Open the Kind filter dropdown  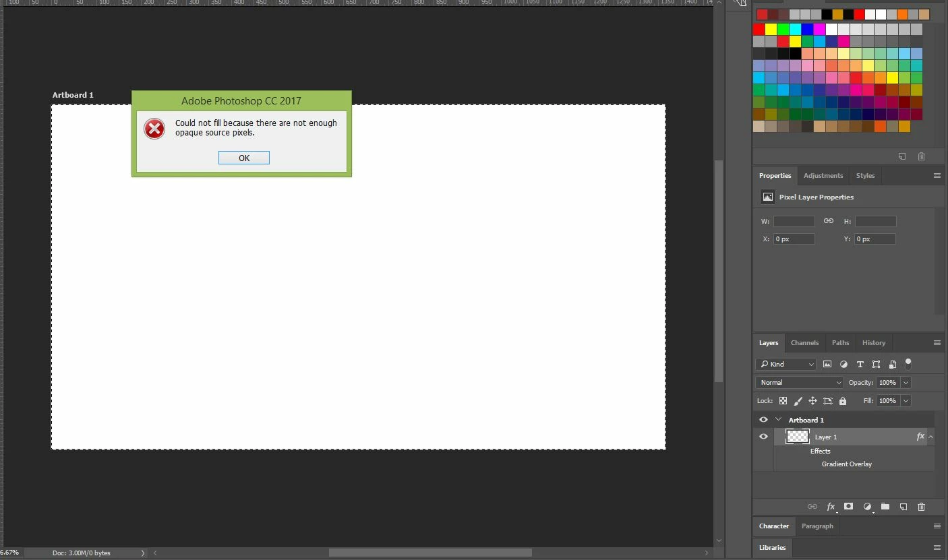coord(786,364)
